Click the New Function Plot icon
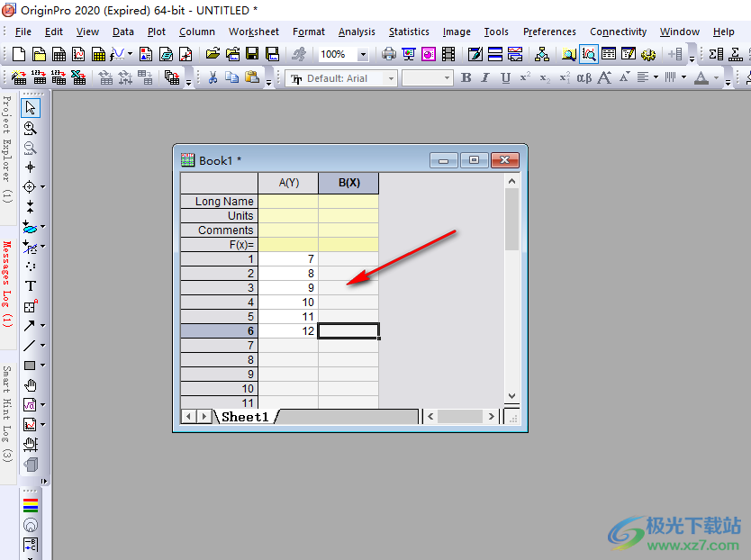Screen dimensions: 751x560 click(117, 54)
